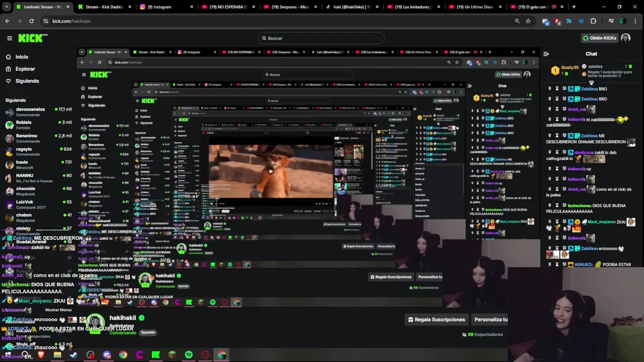Open site information icon in address bar
This screenshot has height=362, width=644.
pos(46,21)
